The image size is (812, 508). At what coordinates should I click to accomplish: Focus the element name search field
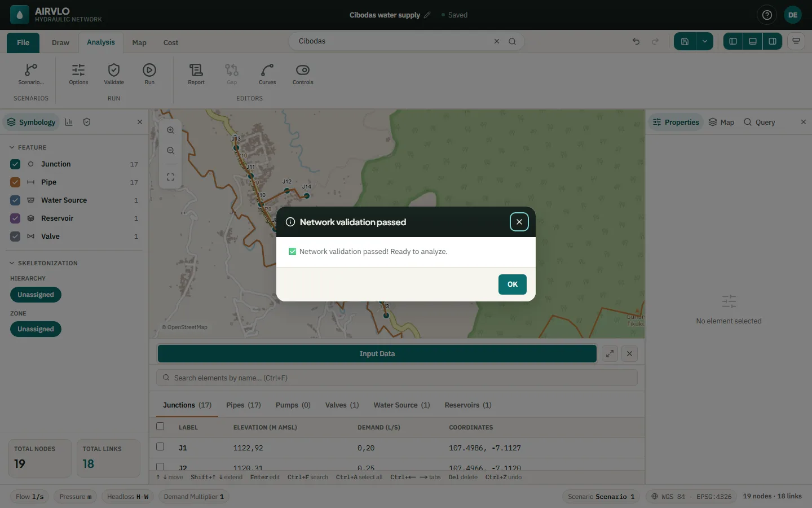pyautogui.click(x=397, y=378)
